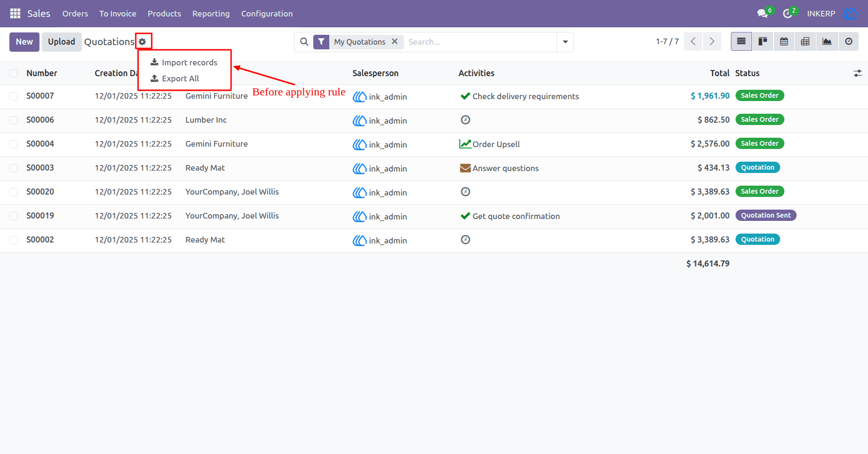Expand the search options dropdown arrow
This screenshot has height=454, width=868.
(x=565, y=42)
